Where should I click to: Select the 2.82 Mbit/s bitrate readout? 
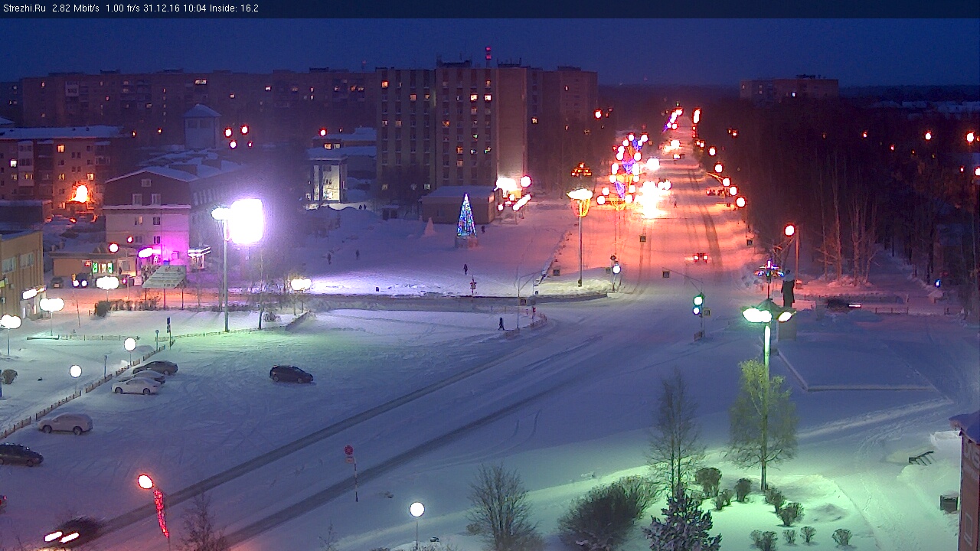(76, 8)
